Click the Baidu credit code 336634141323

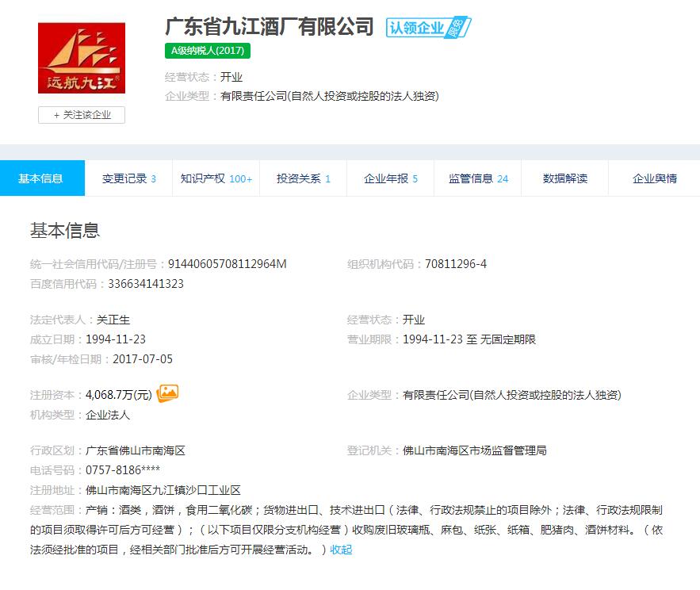point(146,284)
